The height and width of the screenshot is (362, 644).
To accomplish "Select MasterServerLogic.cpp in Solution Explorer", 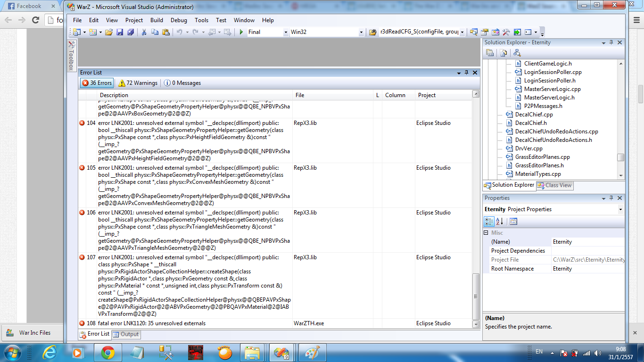I will pos(552,89).
